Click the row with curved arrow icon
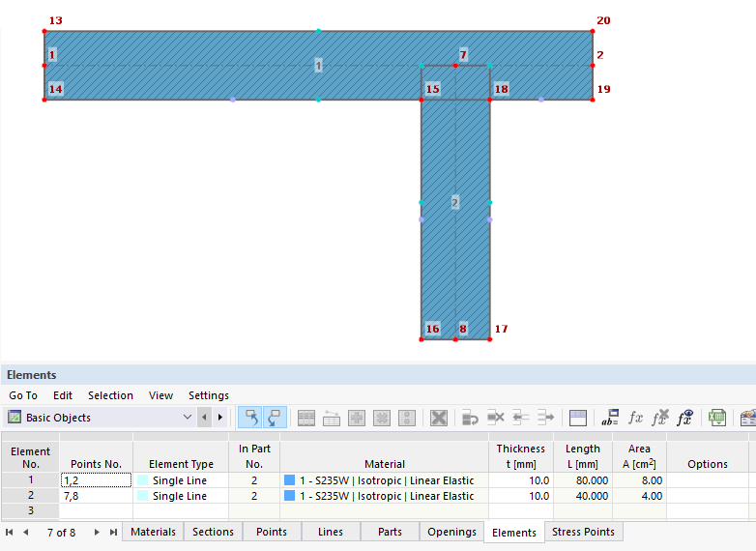Screen dimensions: 756x551 [470, 418]
